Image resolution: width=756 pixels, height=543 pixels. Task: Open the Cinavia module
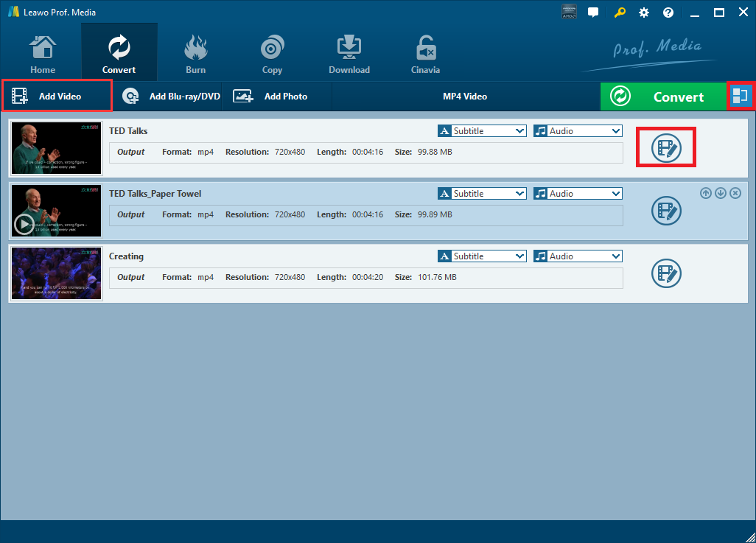tap(425, 55)
